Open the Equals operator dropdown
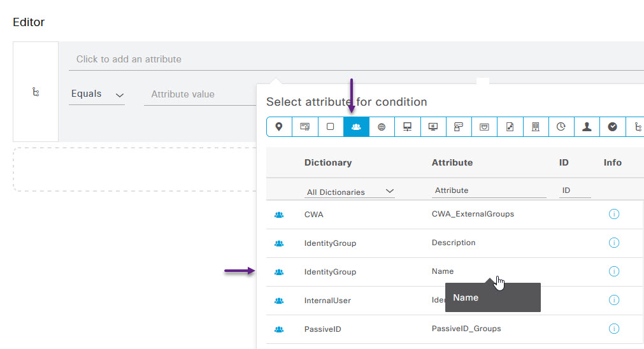Image resolution: width=644 pixels, height=349 pixels. 97,94
